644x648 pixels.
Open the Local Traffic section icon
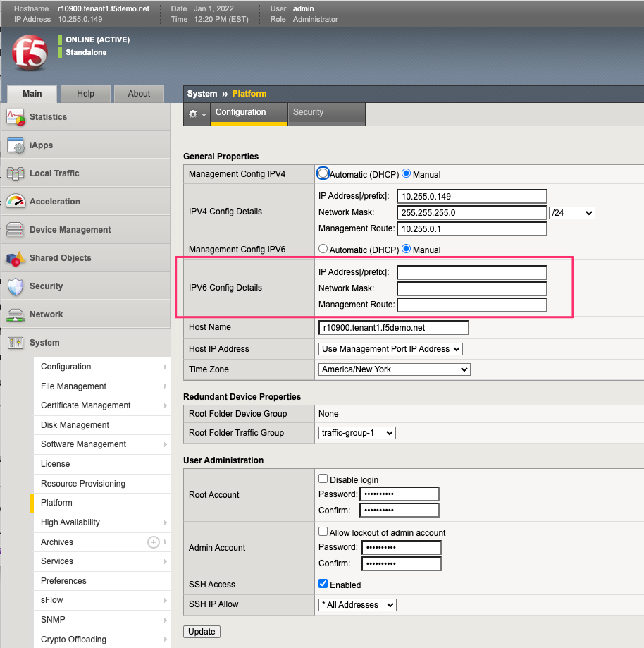16,173
